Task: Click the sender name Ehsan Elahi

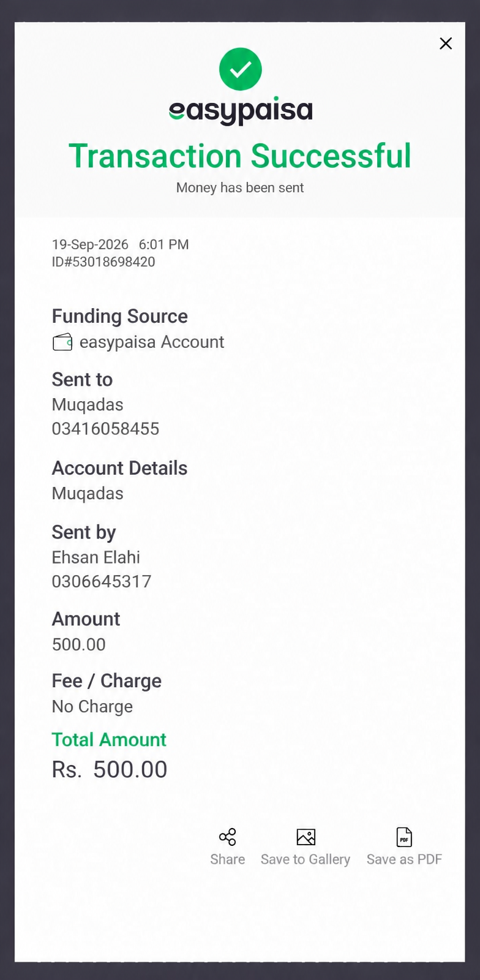Action: pyautogui.click(x=96, y=557)
